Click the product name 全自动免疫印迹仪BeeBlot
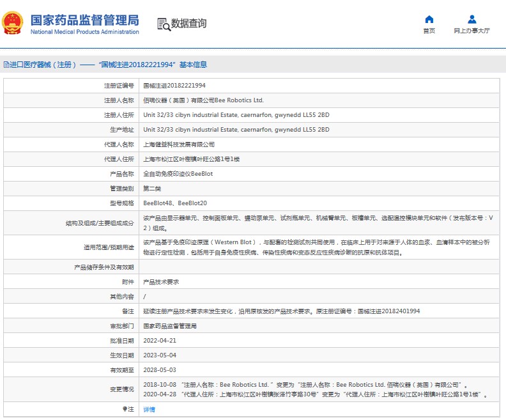Screen dimensions: 506x420 (x=178, y=174)
